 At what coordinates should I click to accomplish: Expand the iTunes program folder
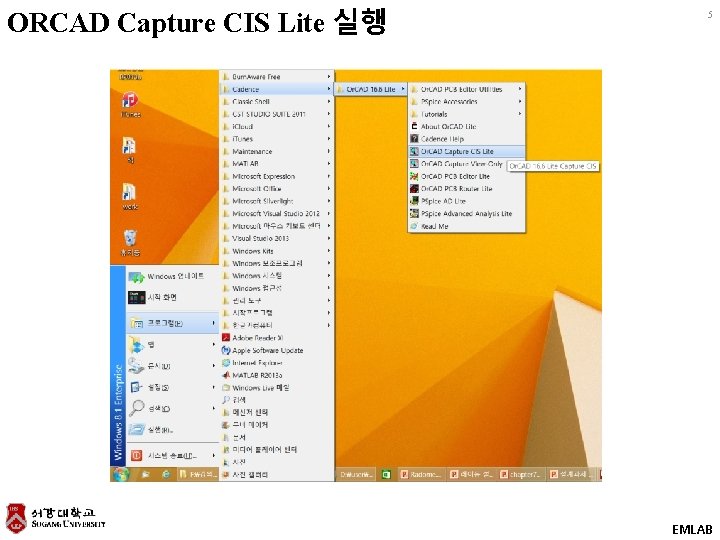click(x=277, y=139)
